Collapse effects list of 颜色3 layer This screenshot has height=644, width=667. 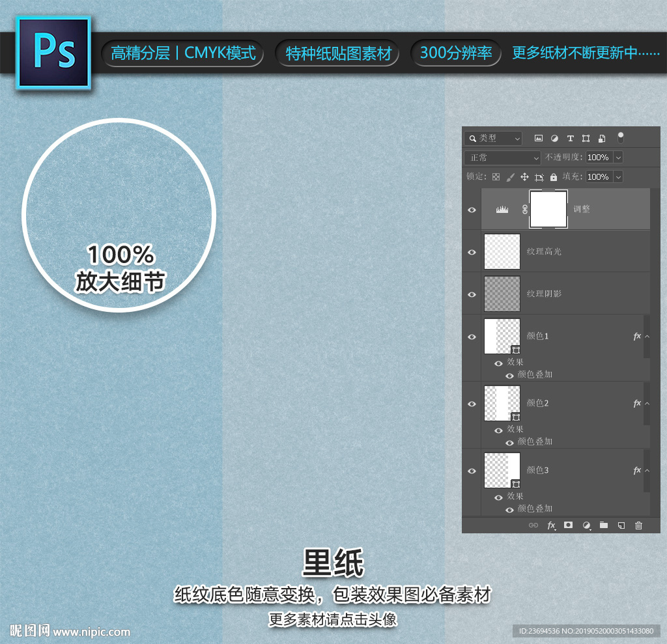[647, 470]
